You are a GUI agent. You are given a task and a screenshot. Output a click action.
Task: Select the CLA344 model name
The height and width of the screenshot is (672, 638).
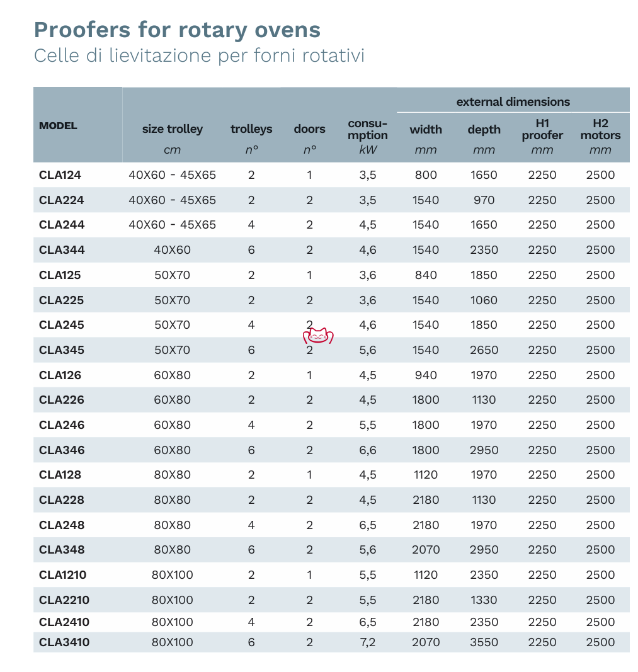pos(62,250)
